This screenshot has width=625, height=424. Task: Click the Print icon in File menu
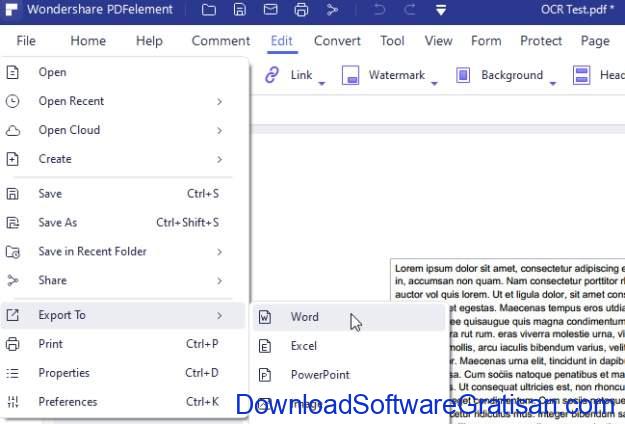tap(13, 344)
